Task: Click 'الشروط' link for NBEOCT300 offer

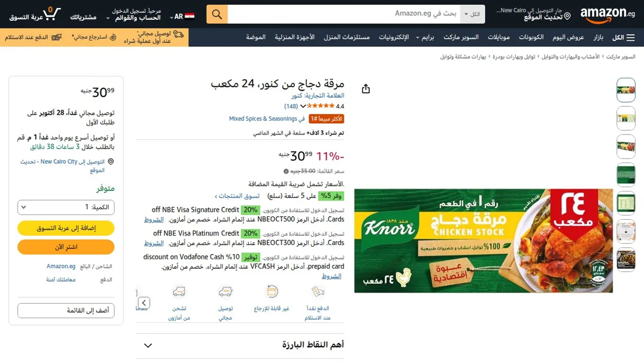Action: coord(153,243)
